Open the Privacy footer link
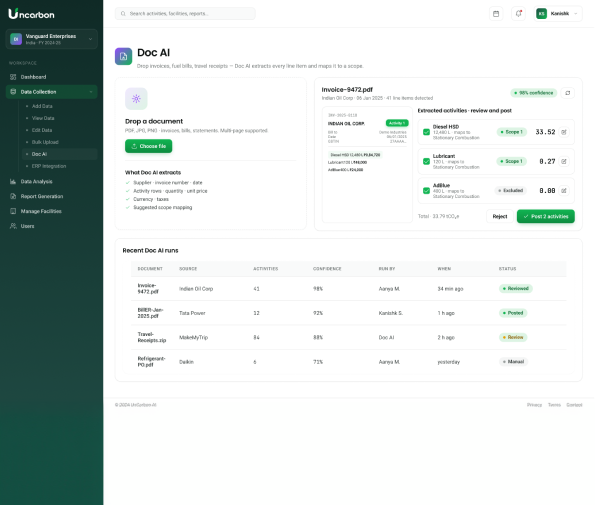This screenshot has width=595, height=505. click(x=534, y=405)
